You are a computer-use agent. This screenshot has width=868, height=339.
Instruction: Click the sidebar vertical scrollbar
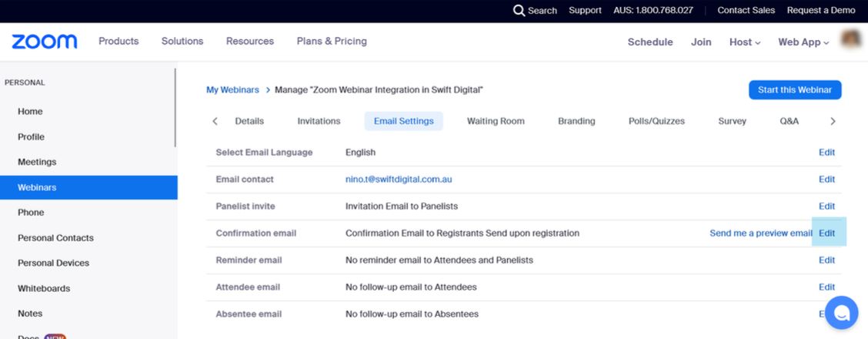click(175, 107)
